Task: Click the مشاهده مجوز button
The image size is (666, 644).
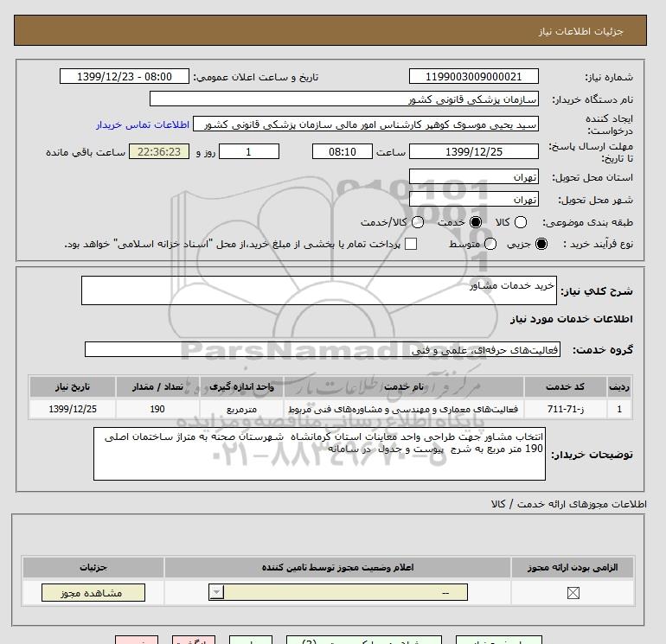Action: pyautogui.click(x=93, y=593)
